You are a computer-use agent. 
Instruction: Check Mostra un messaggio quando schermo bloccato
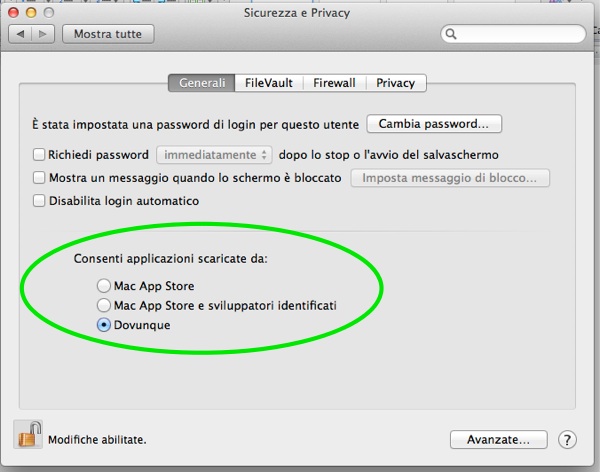(x=39, y=178)
